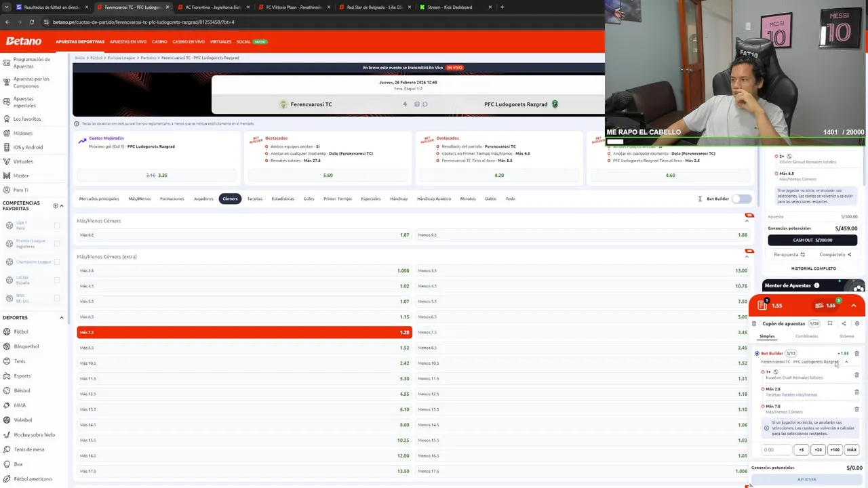This screenshot has height=488, width=868.
Task: Click the Europa League breadcrumb link
Action: click(x=121, y=58)
